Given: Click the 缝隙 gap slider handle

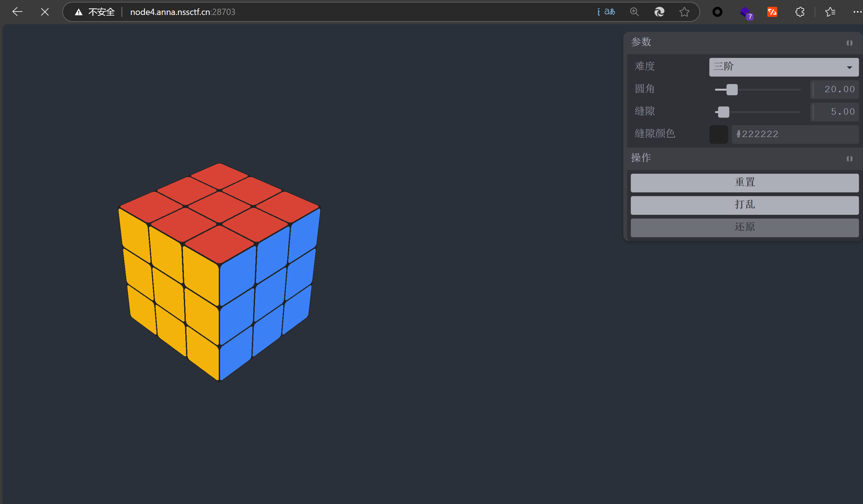Looking at the screenshot, I should coord(723,112).
